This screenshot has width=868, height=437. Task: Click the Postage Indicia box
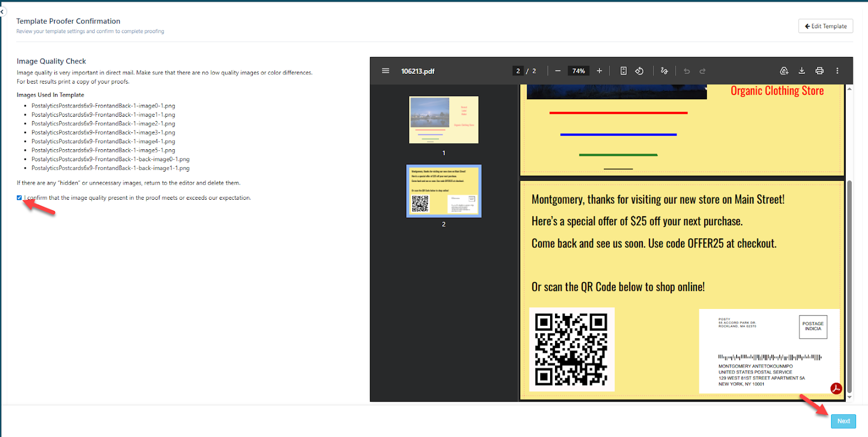813,327
